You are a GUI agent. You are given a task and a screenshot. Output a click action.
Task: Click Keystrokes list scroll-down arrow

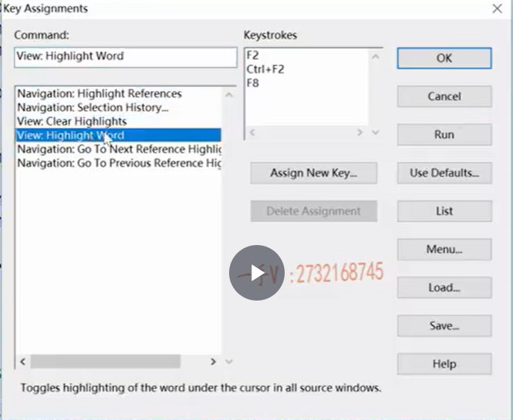[x=376, y=133]
